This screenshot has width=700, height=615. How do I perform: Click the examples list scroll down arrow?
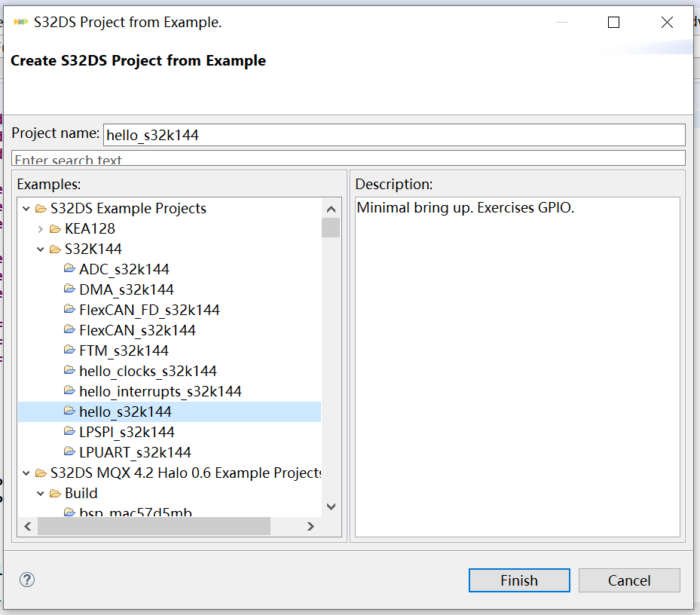pyautogui.click(x=331, y=507)
